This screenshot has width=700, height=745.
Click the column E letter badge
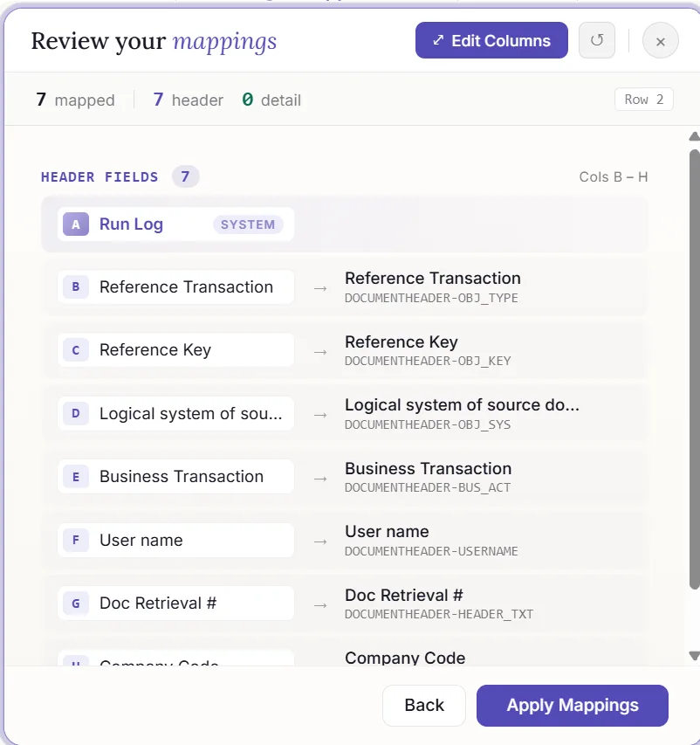click(x=76, y=477)
